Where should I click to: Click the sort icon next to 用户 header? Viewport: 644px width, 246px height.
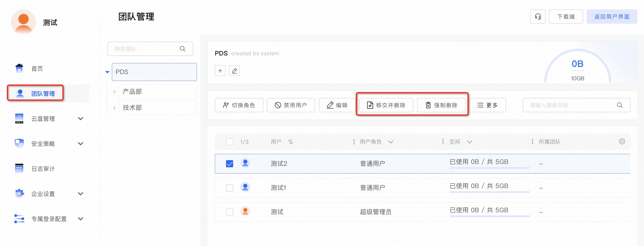pyautogui.click(x=290, y=142)
